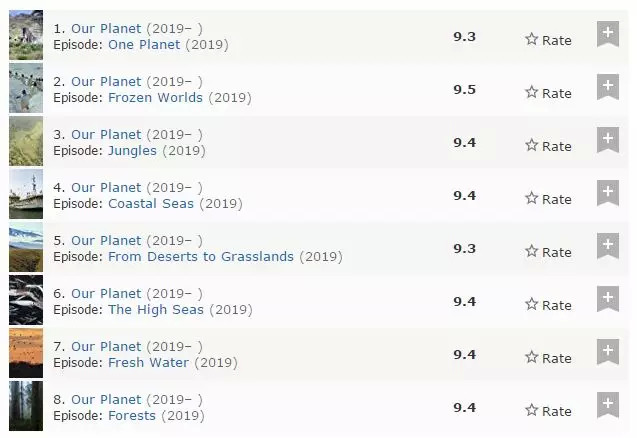Click the Forests episode thumbnail

pos(26,407)
